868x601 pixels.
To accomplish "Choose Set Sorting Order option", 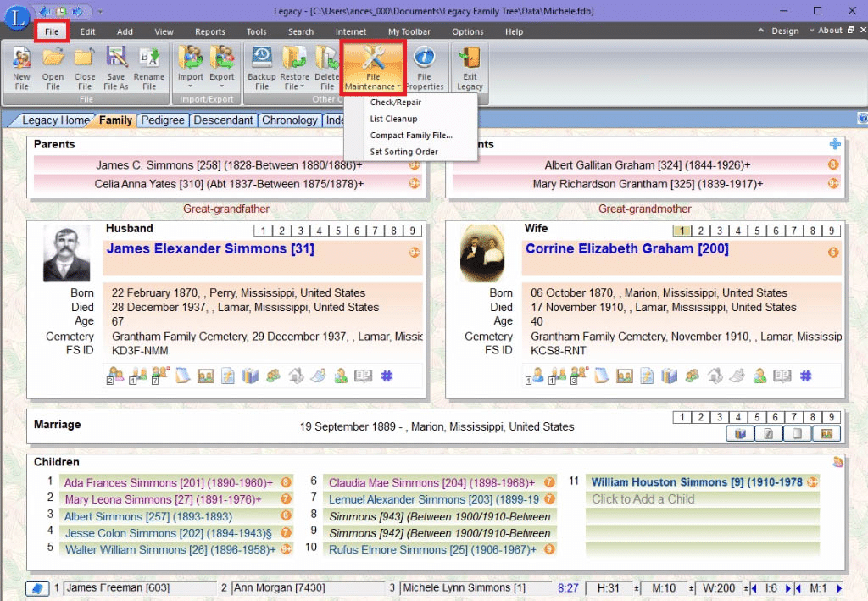I will pos(404,152).
